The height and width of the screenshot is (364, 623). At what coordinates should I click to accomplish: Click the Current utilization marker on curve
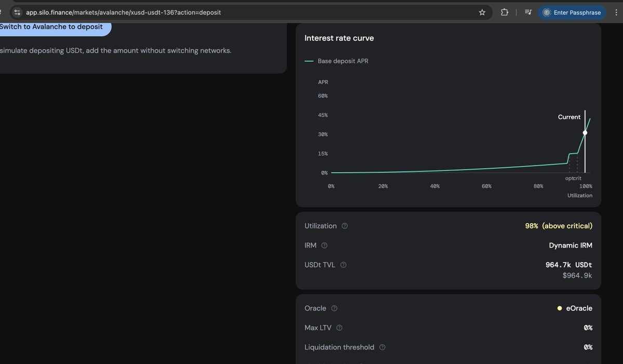pyautogui.click(x=585, y=133)
